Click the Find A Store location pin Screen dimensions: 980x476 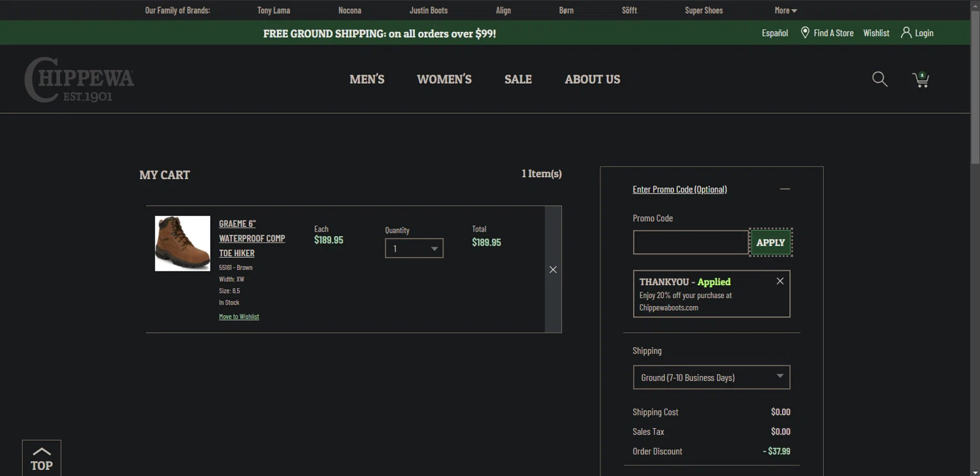(805, 33)
